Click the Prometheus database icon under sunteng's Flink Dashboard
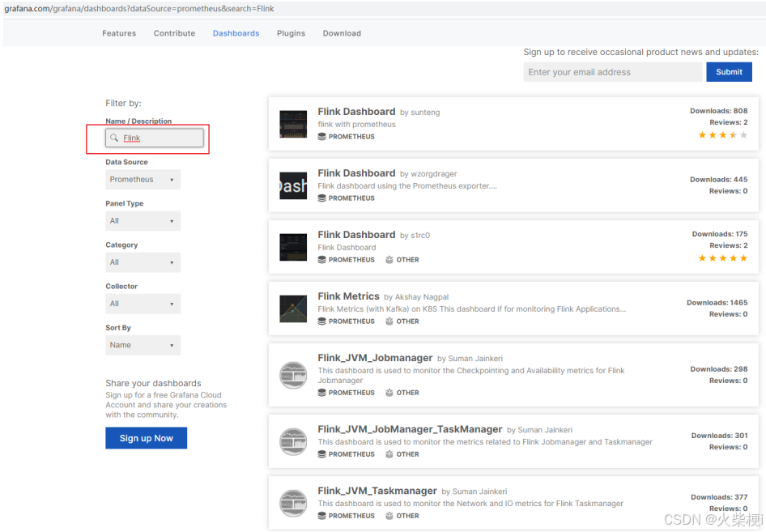 click(322, 136)
